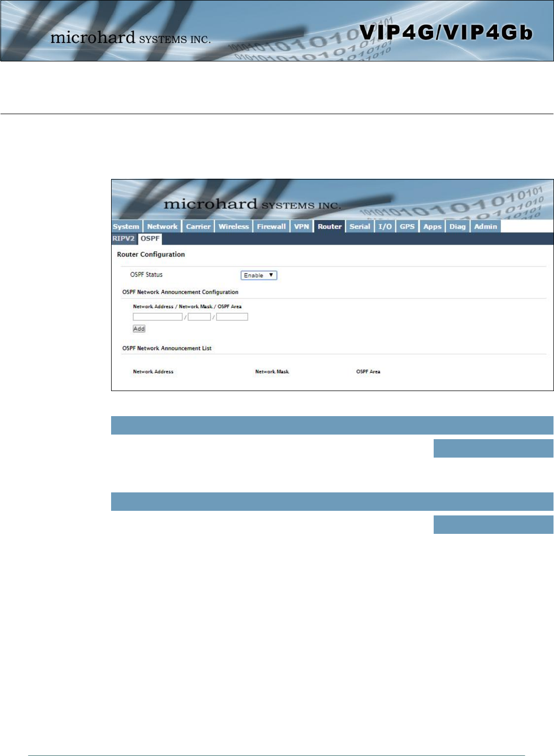554x756 pixels.
Task: Open the System tab
Action: pos(126,226)
